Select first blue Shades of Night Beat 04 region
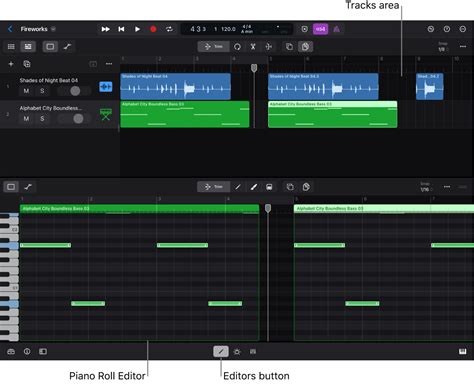This screenshot has height=385, width=474. [175, 86]
